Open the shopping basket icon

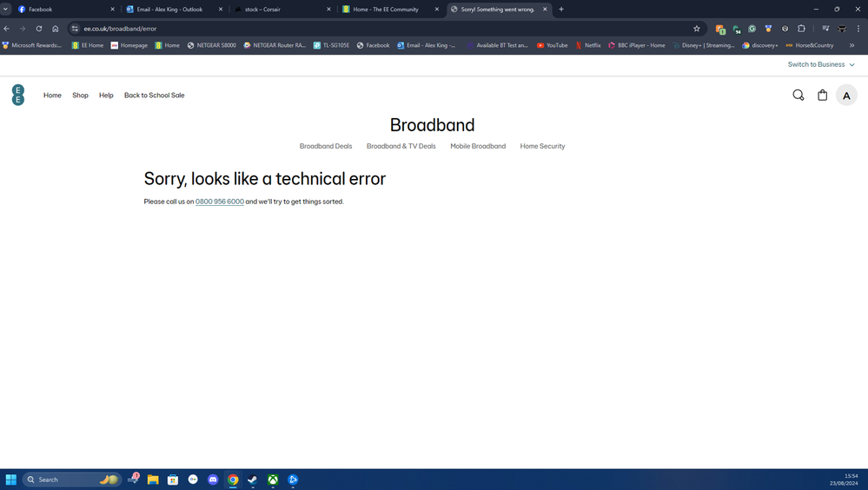coord(822,96)
